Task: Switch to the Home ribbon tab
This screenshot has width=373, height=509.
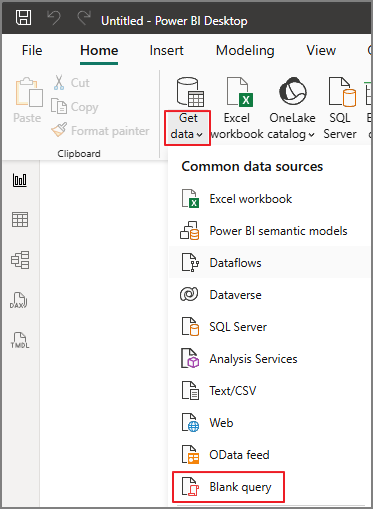Action: pos(99,51)
